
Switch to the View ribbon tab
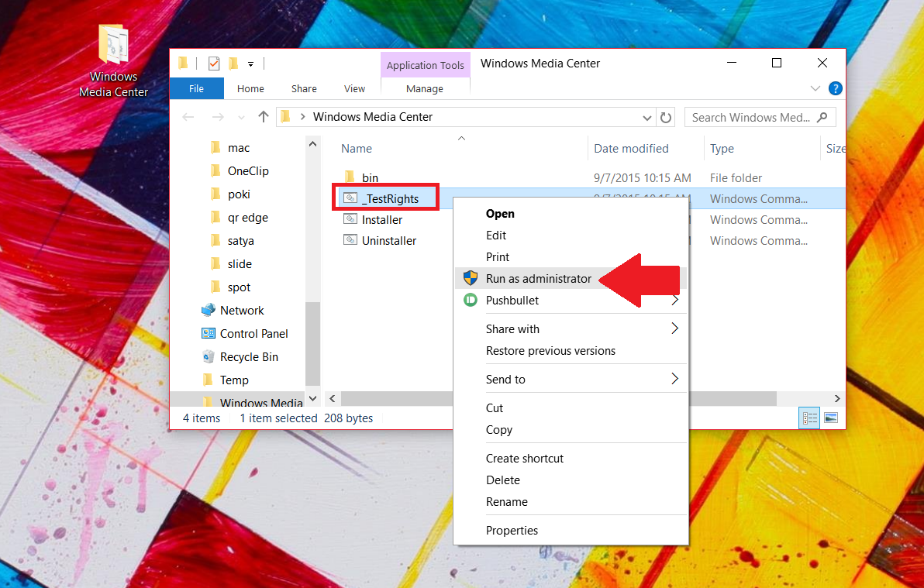click(x=353, y=88)
